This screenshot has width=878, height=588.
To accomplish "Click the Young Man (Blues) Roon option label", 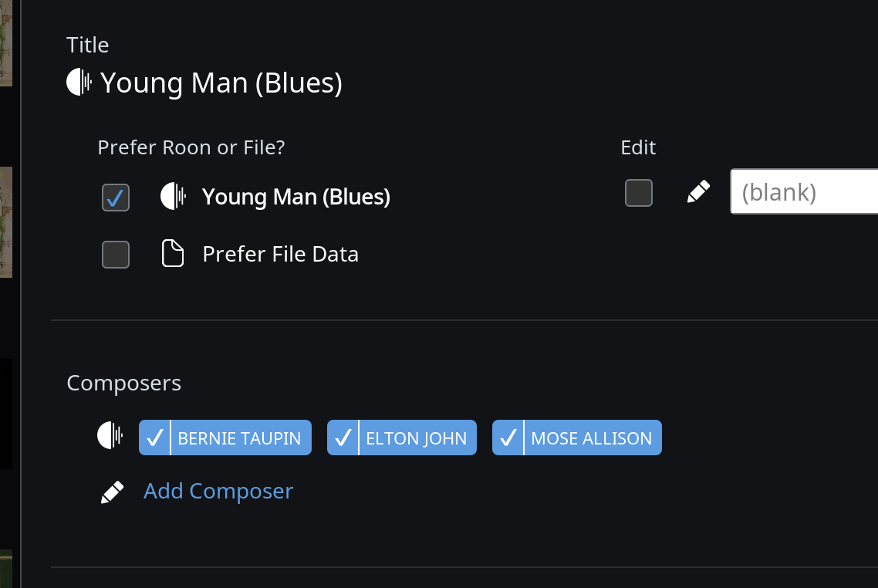I will click(x=296, y=197).
